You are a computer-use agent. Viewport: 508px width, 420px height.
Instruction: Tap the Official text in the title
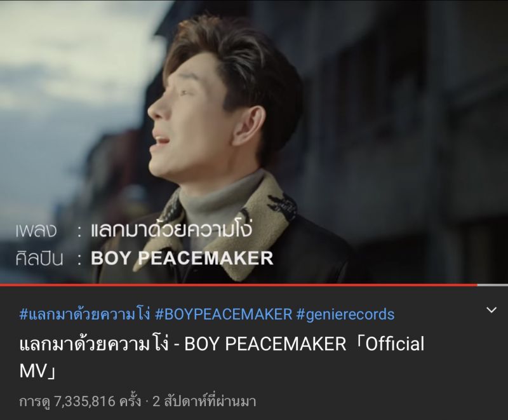394,344
